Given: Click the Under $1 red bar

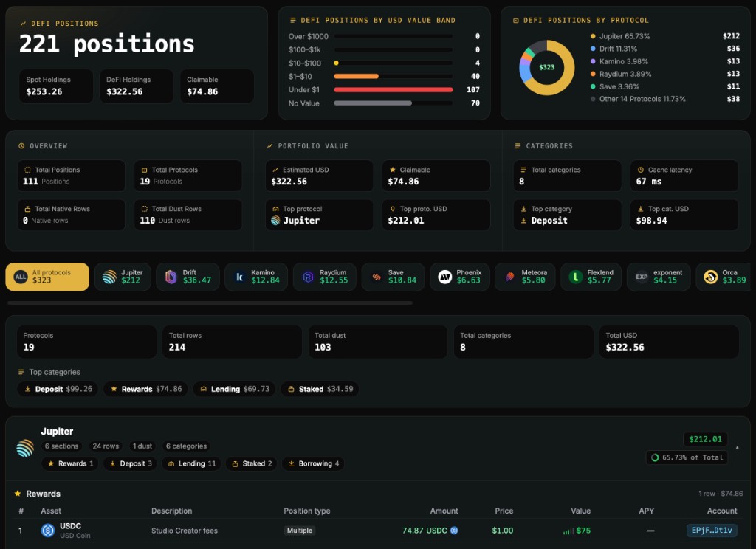Looking at the screenshot, I should tap(394, 89).
